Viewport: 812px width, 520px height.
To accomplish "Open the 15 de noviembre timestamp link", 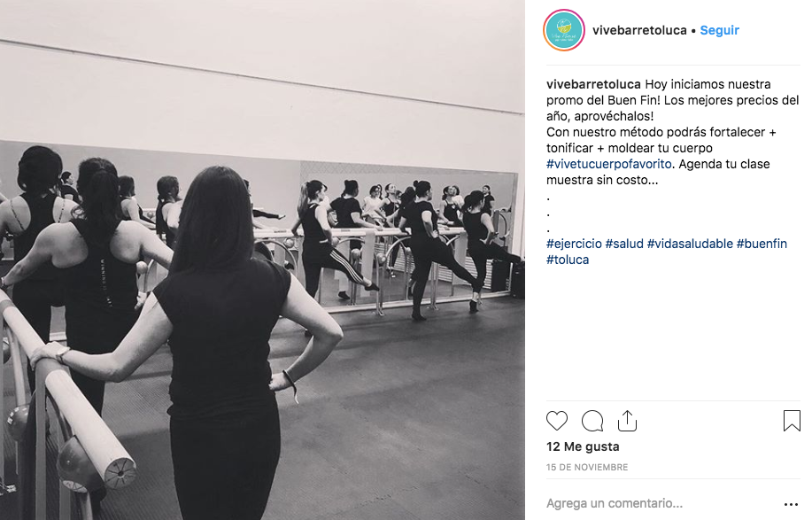I will coord(587,467).
